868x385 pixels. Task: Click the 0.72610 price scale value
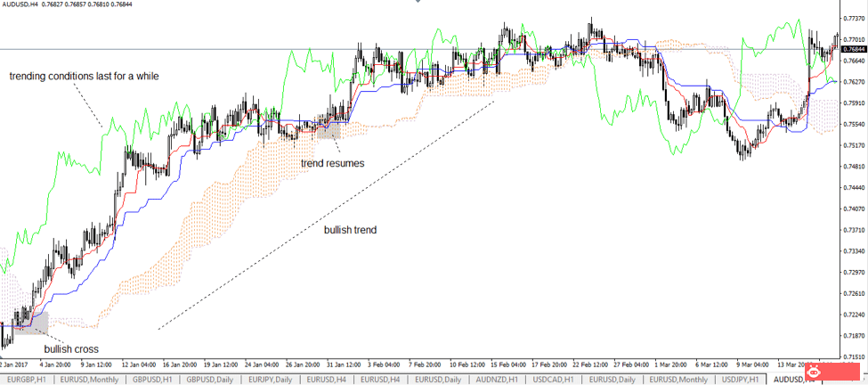[x=854, y=294]
